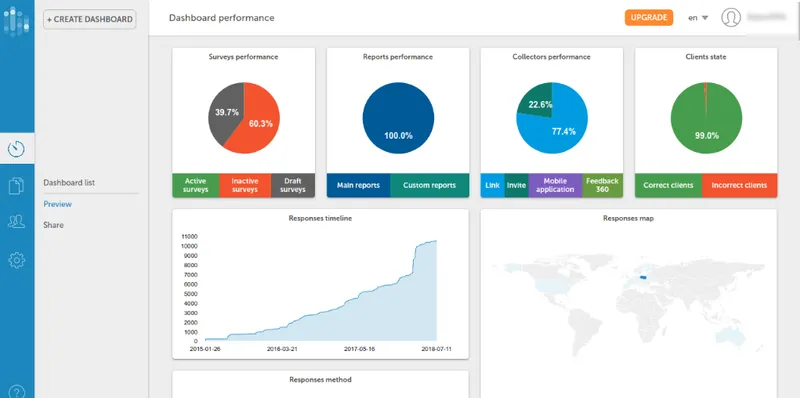800x398 pixels.
Task: Open Dashboard list menu item
Action: coord(69,183)
